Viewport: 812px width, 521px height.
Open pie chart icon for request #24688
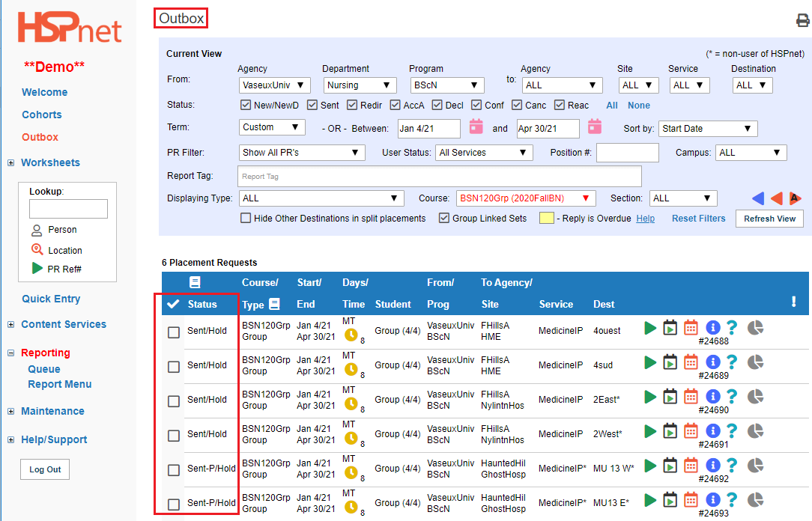(756, 328)
